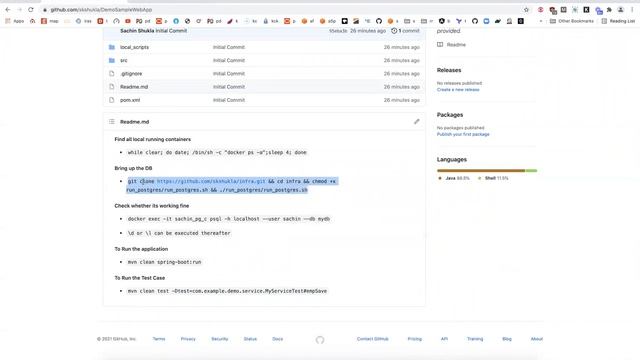Click the browser forward arrow
This screenshot has width=640, height=360.
pos(19,9)
